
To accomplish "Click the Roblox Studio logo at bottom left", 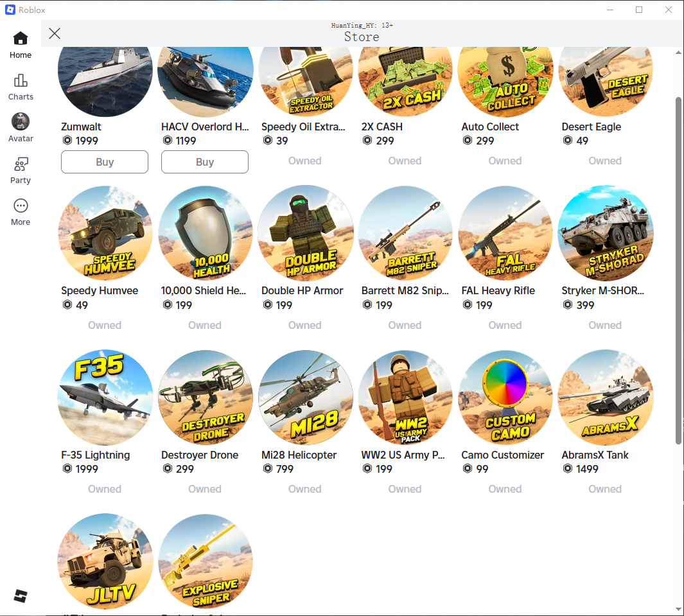I will click(x=21, y=596).
